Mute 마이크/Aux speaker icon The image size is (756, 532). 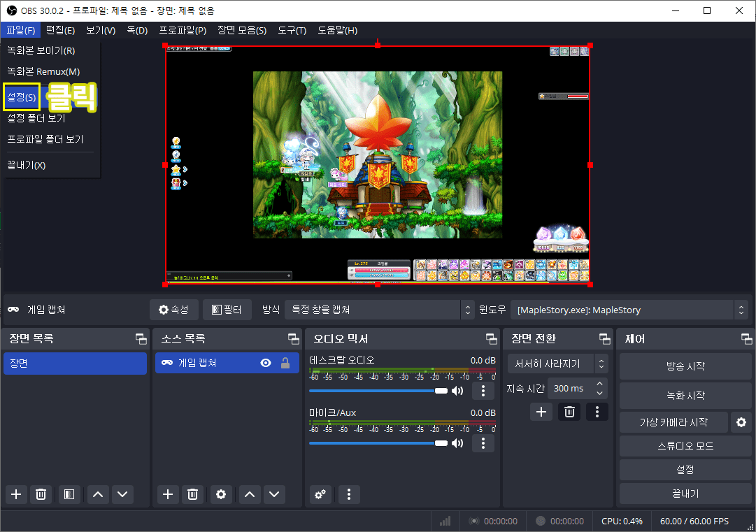pyautogui.click(x=457, y=443)
